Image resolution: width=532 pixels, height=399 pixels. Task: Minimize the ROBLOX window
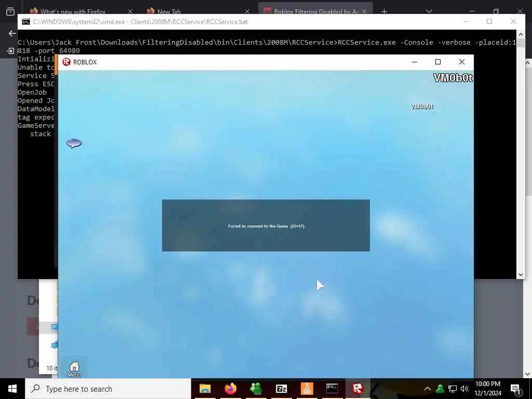pyautogui.click(x=415, y=62)
